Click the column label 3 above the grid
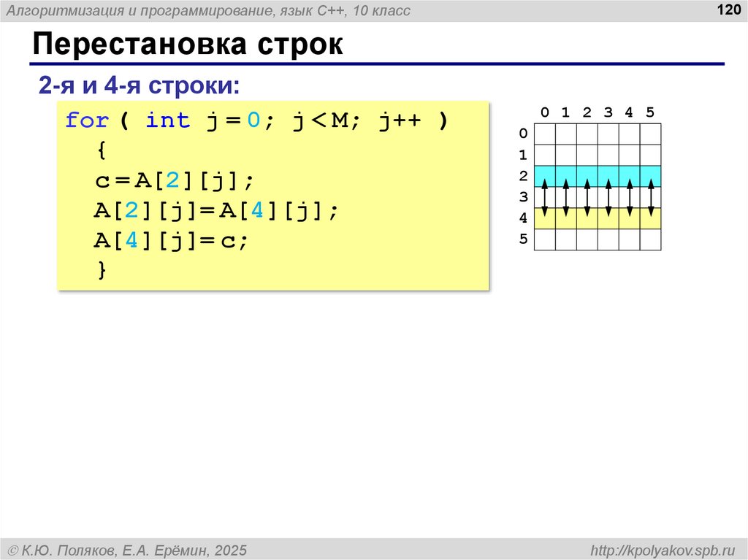 (608, 112)
